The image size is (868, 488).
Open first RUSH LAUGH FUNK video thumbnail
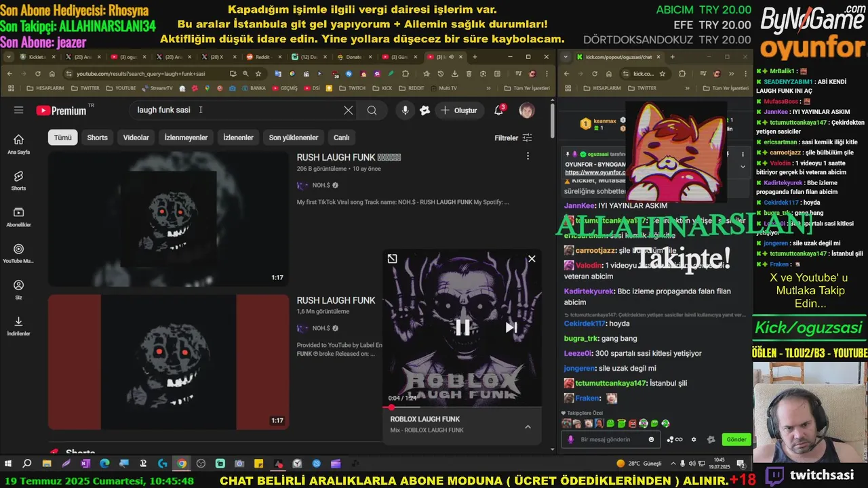point(169,218)
